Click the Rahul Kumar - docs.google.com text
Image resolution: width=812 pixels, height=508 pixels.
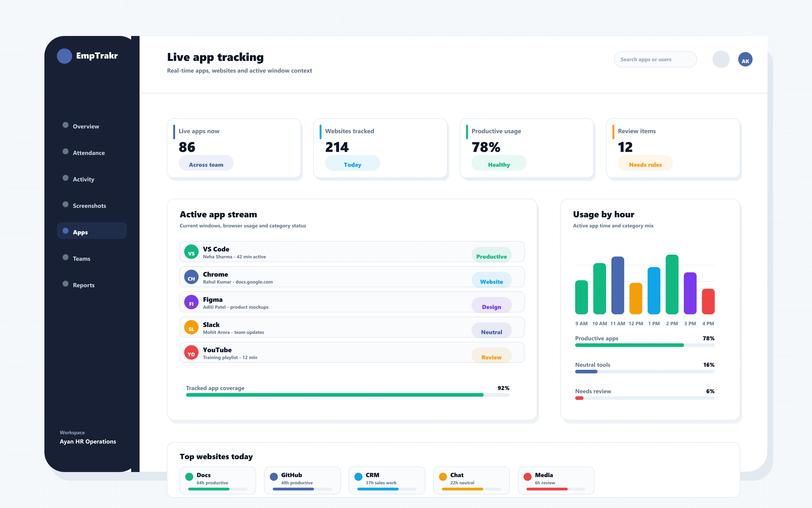point(237,282)
